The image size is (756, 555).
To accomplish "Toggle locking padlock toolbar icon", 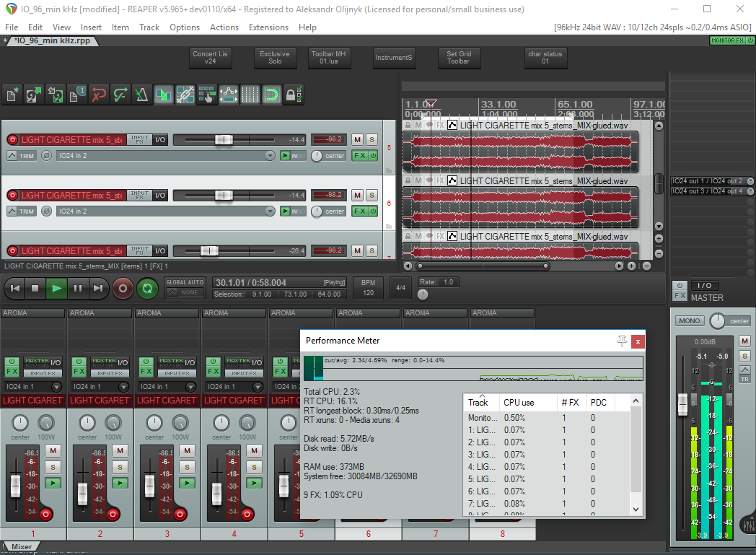I will (293, 95).
